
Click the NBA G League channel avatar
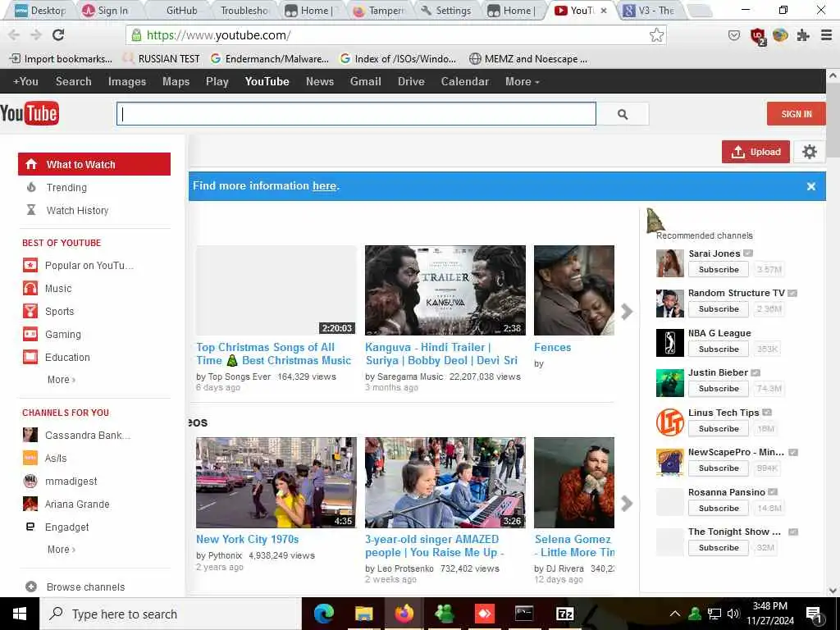click(x=669, y=343)
